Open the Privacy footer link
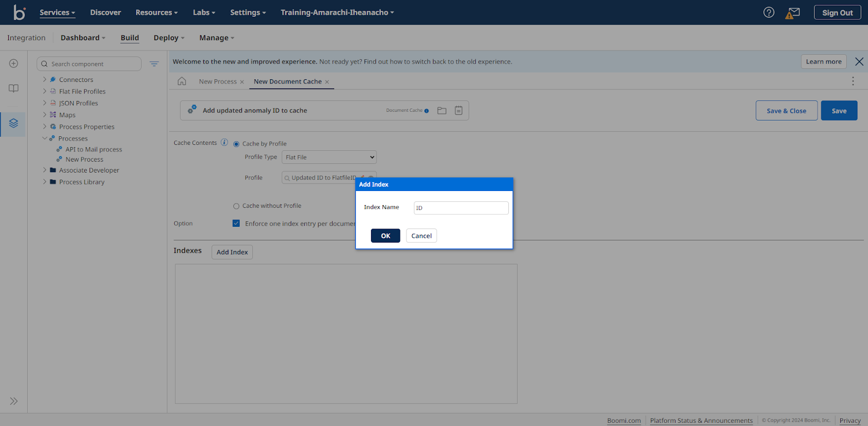This screenshot has height=426, width=868. pyautogui.click(x=850, y=421)
